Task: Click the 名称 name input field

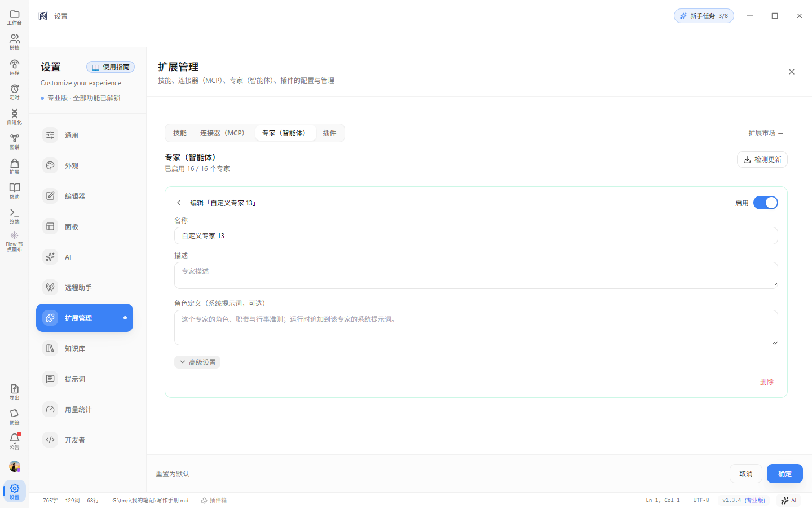Action: (476, 236)
